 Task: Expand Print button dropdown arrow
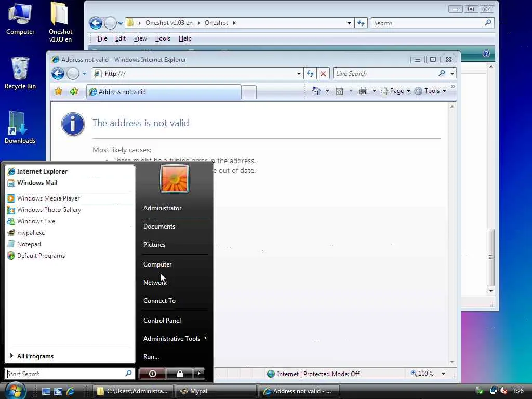point(374,91)
